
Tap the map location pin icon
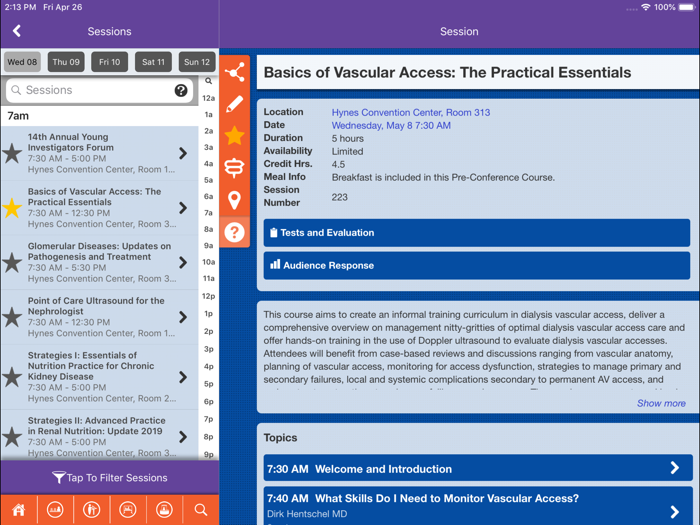(x=235, y=200)
